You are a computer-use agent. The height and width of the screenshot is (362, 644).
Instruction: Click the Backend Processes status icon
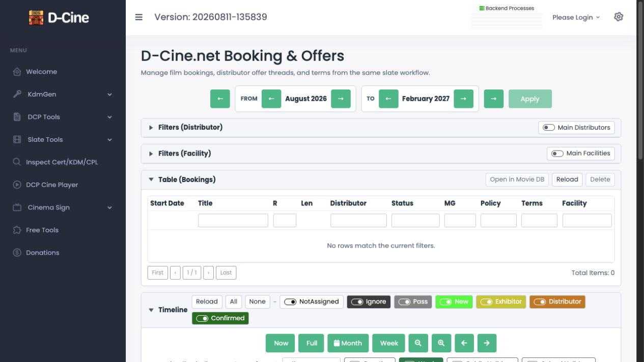[x=482, y=9]
